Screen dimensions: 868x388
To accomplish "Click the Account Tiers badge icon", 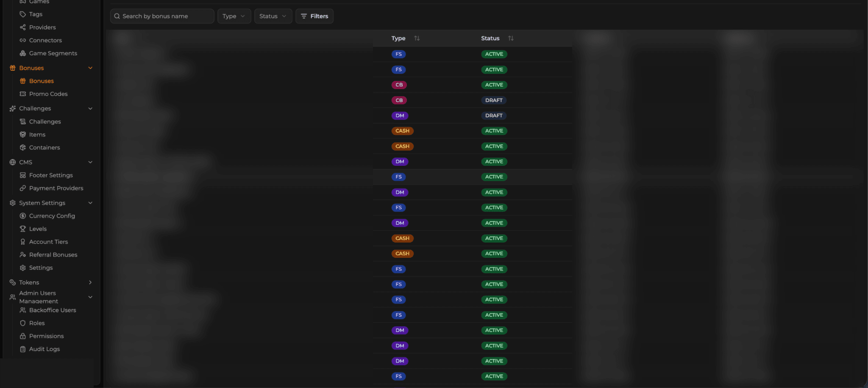I will coord(23,242).
